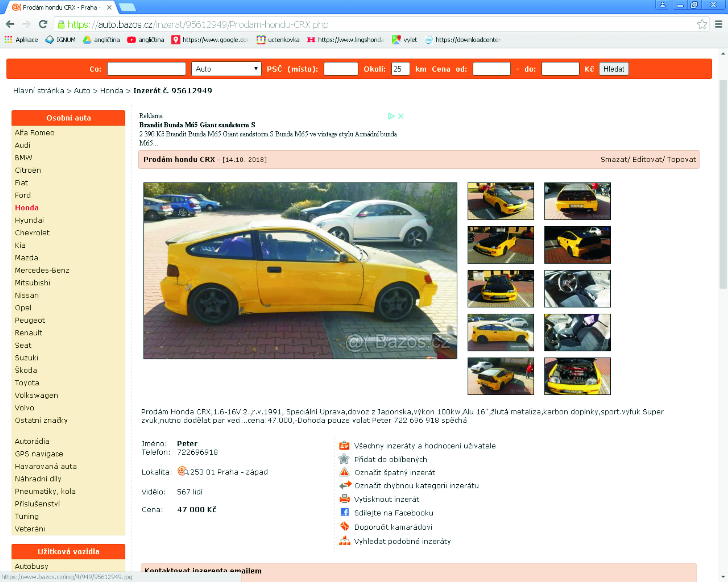Click the Facebook share icon
Screen dimensions: 728x582
[344, 512]
